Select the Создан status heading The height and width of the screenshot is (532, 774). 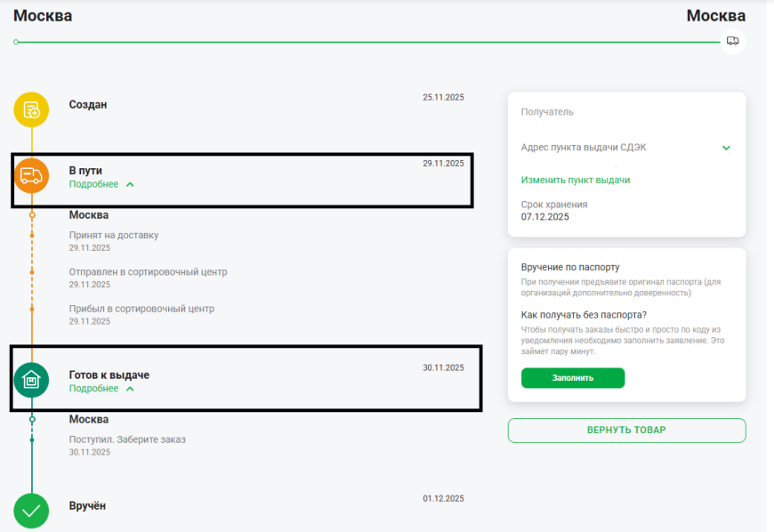click(x=88, y=104)
